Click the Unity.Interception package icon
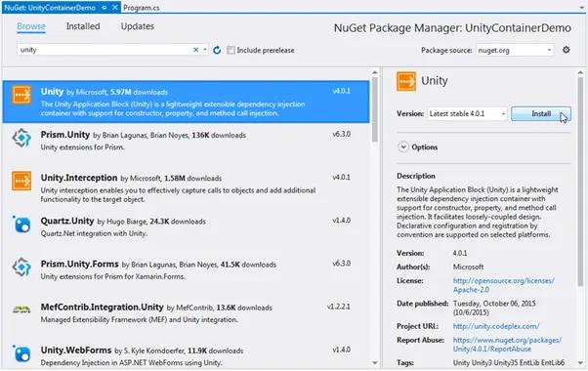588x371 pixels. point(21,181)
